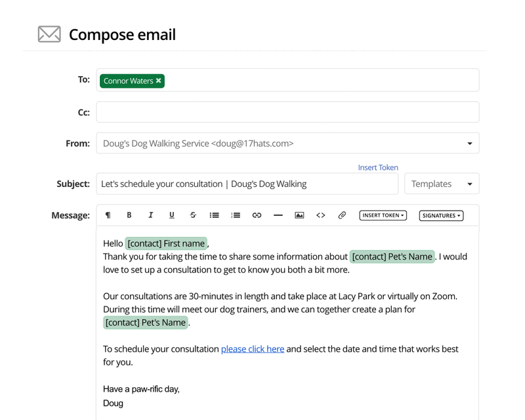Apply strikethrough formatting

(192, 215)
